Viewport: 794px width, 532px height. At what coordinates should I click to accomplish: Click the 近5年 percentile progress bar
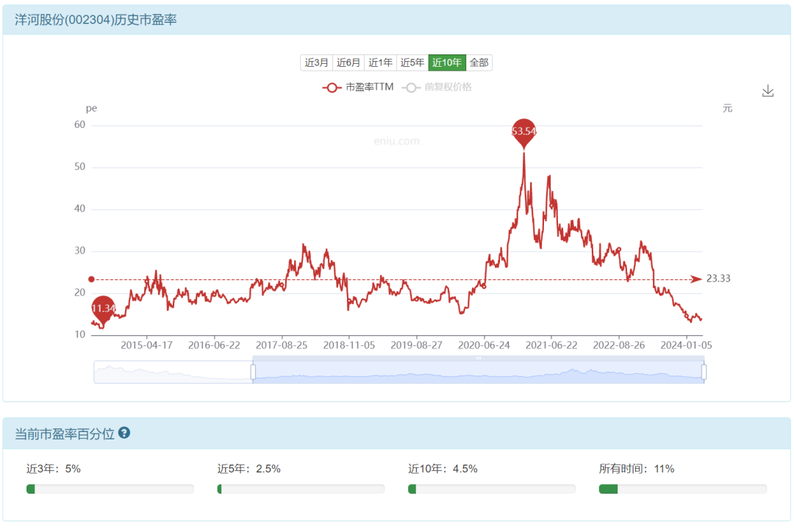pyautogui.click(x=301, y=489)
